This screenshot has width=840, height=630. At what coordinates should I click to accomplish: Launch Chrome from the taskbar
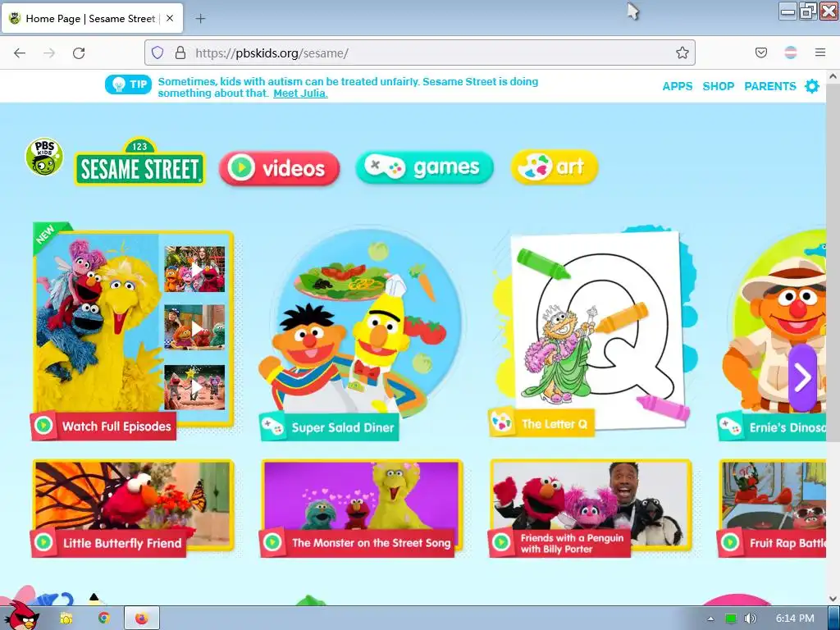(103, 619)
